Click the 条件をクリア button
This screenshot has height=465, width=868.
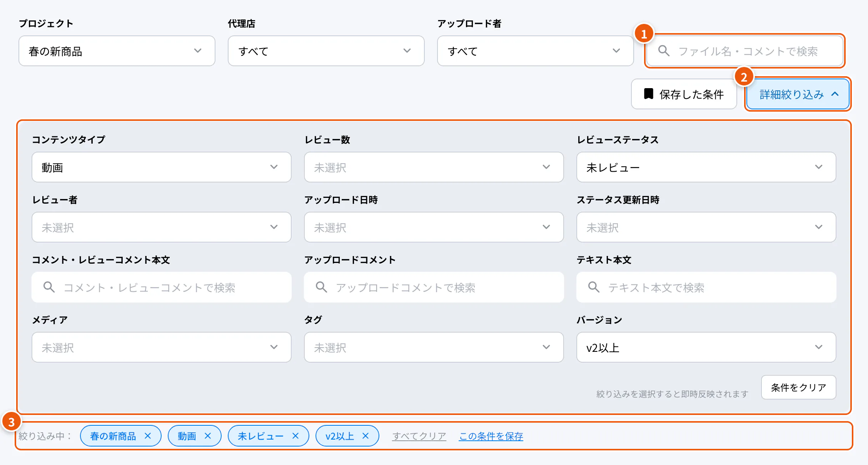click(799, 387)
